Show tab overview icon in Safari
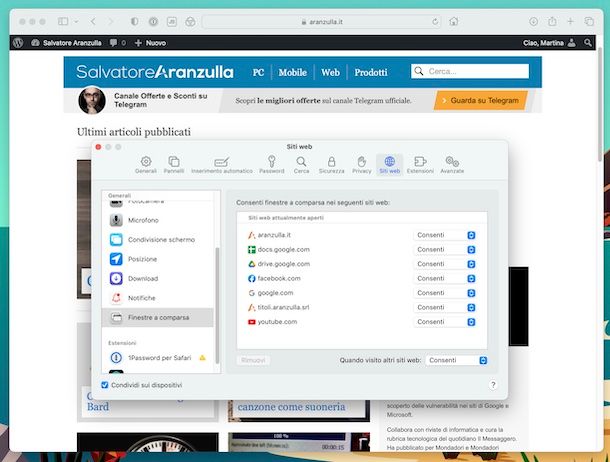This screenshot has width=610, height=462. pos(589,21)
